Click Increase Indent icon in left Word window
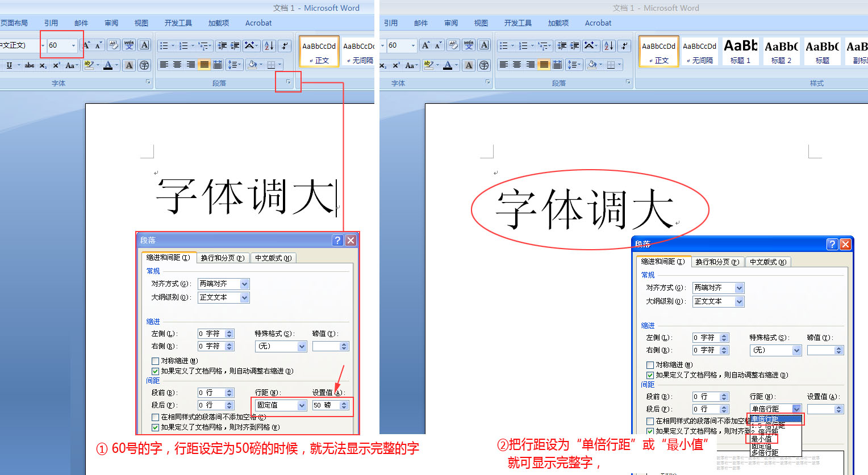 [x=235, y=45]
